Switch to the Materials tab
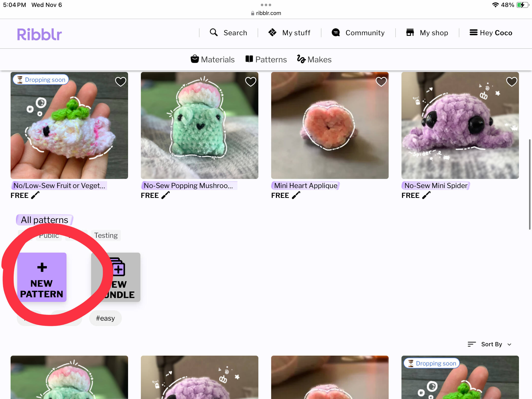The height and width of the screenshot is (399, 532). (218, 60)
